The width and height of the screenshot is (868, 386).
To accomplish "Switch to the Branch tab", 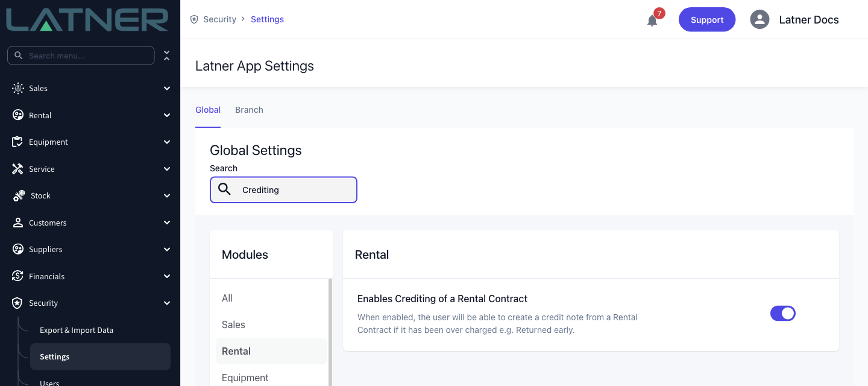I will (x=249, y=110).
